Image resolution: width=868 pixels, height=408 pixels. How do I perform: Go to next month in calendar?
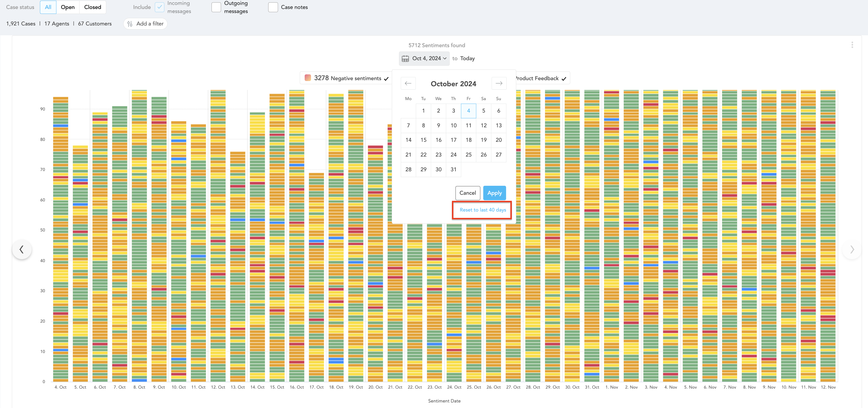(x=499, y=83)
